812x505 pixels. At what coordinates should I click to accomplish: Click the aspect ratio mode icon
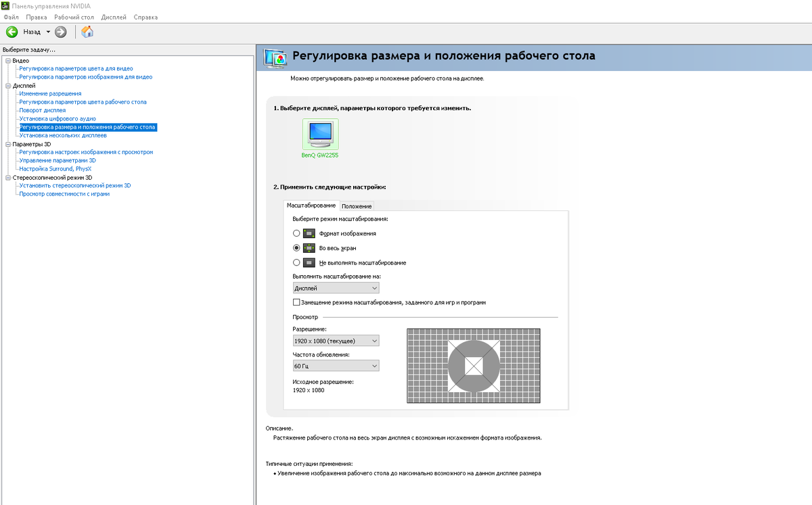[309, 233]
